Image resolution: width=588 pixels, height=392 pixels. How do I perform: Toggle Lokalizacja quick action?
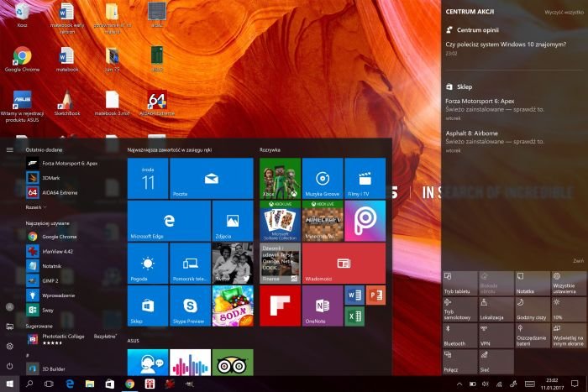point(496,310)
